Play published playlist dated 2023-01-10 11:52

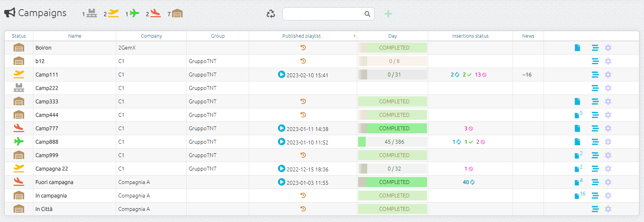point(281,142)
